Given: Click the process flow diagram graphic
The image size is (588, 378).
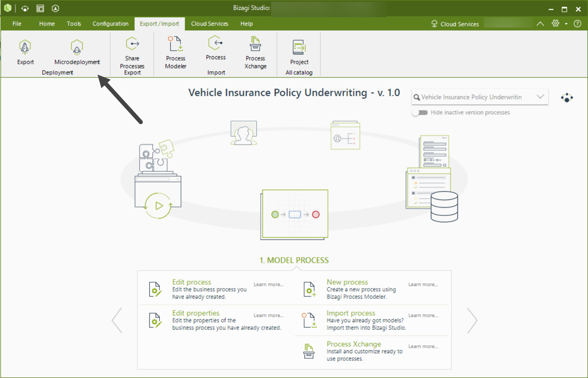Looking at the screenshot, I should (x=294, y=215).
